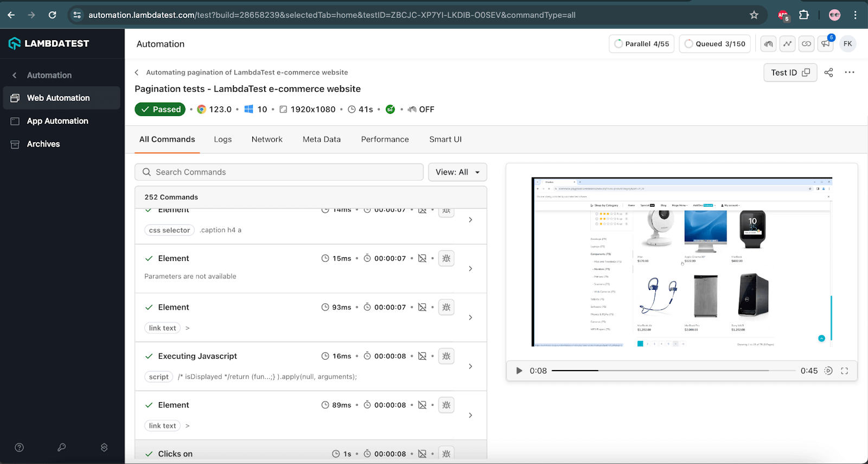Expand the css selector Element command
The image size is (868, 464).
click(470, 220)
